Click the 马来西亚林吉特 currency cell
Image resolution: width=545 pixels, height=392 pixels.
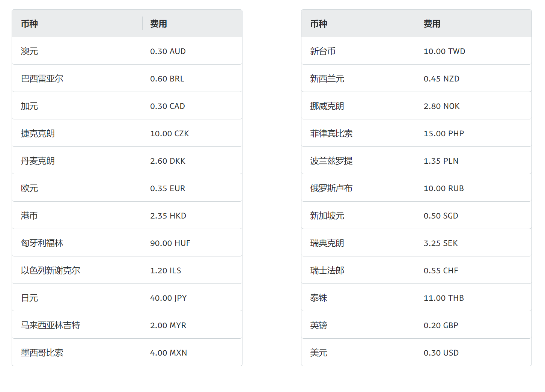(x=51, y=325)
